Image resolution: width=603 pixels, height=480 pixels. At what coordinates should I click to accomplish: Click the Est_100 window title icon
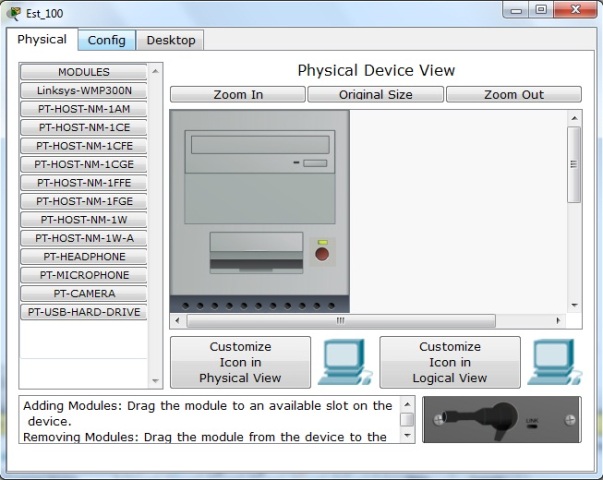coord(14,13)
